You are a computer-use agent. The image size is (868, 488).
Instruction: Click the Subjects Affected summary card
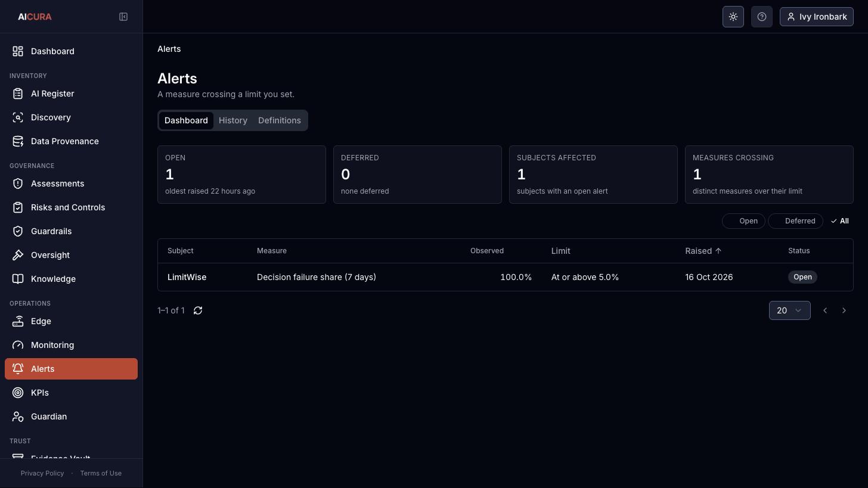[593, 175]
